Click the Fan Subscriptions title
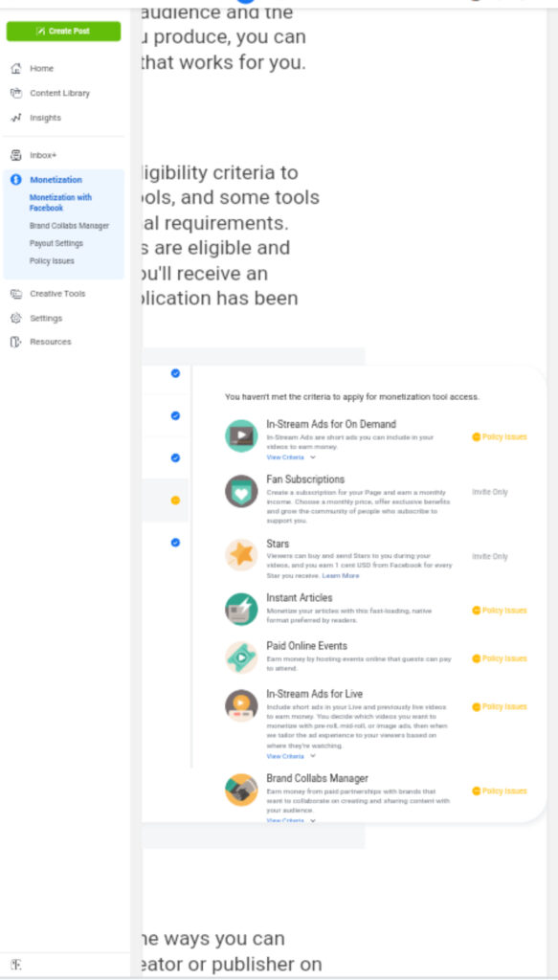558x980 pixels. [305, 479]
